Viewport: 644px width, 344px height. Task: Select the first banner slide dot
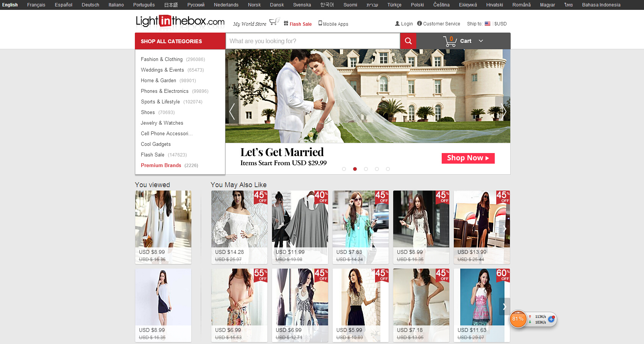pos(344,169)
